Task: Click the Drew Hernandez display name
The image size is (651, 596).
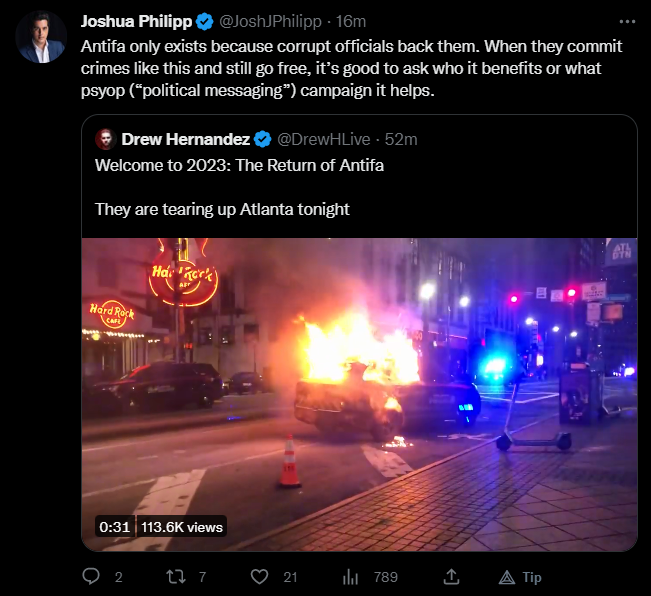Action: click(x=186, y=139)
